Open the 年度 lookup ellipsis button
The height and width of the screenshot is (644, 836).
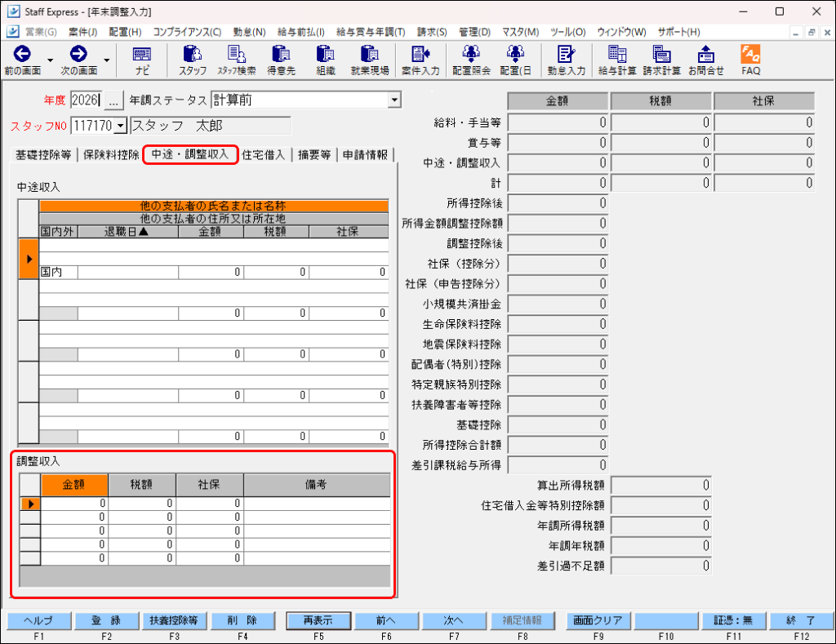tap(113, 100)
